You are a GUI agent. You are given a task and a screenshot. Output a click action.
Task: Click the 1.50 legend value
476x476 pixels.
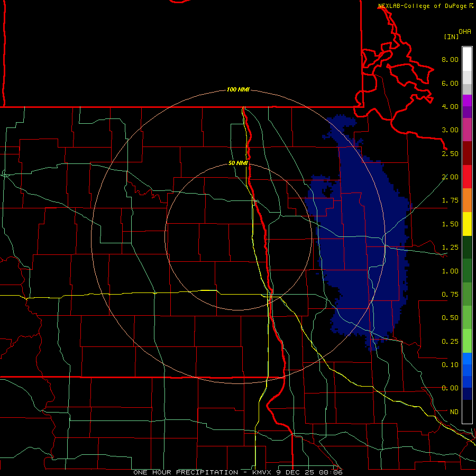point(450,224)
